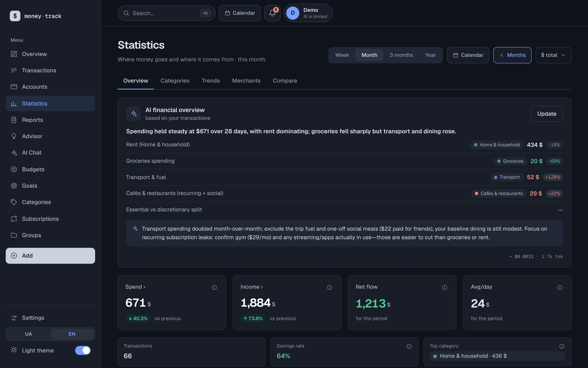Open info icon on Top category card
This screenshot has height=368, width=588.
(562, 346)
